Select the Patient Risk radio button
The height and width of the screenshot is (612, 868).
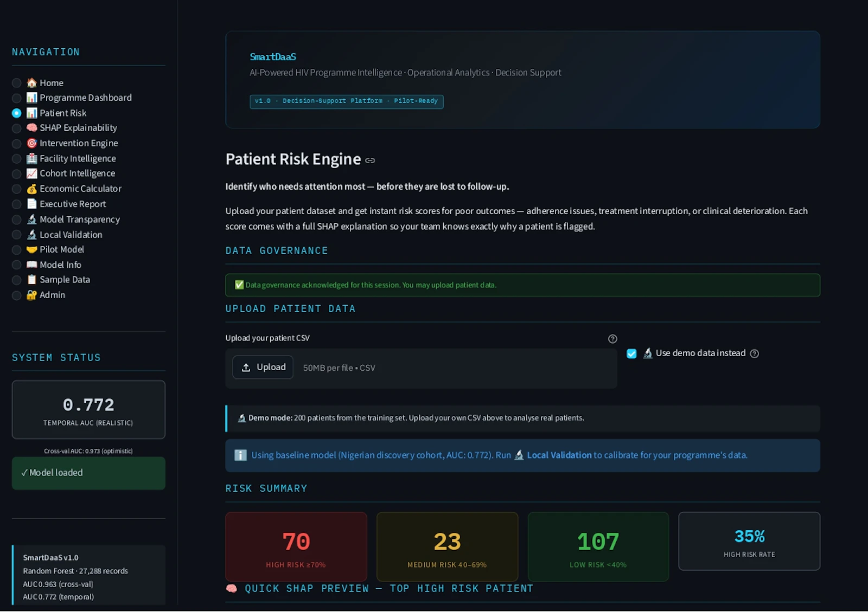[x=17, y=113]
